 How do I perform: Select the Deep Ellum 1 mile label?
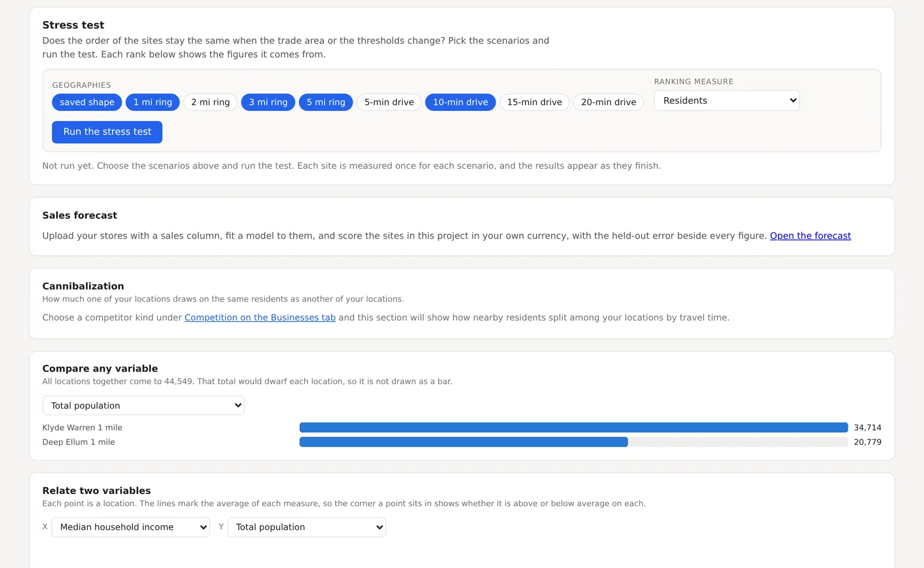[79, 442]
